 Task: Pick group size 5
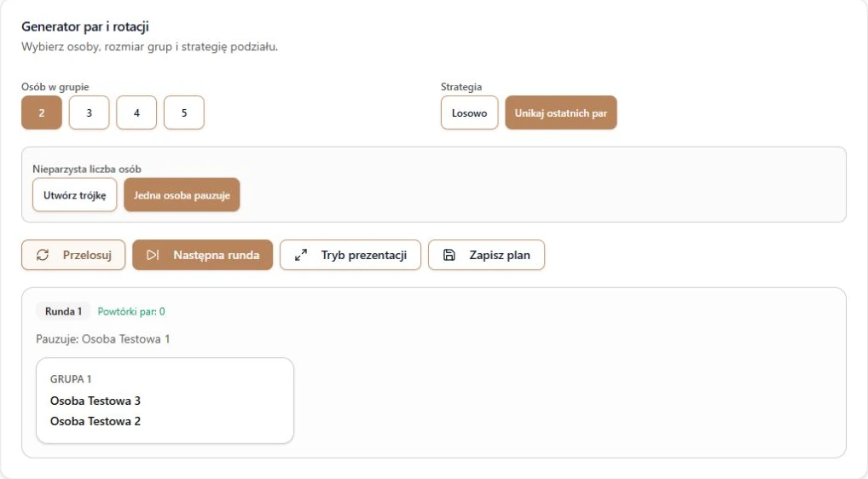pyautogui.click(x=184, y=113)
